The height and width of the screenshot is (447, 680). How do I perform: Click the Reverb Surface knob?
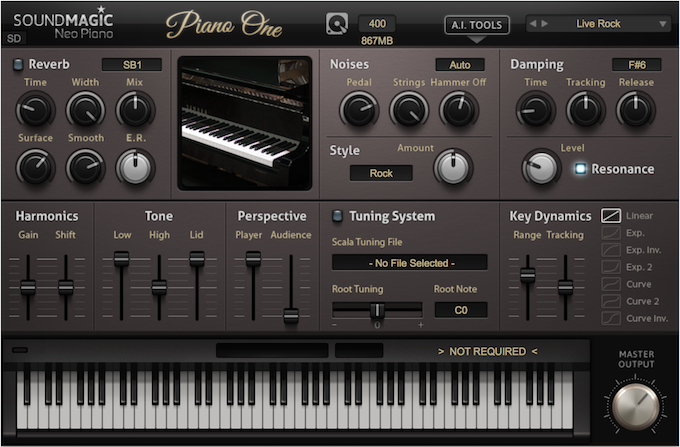[35, 167]
